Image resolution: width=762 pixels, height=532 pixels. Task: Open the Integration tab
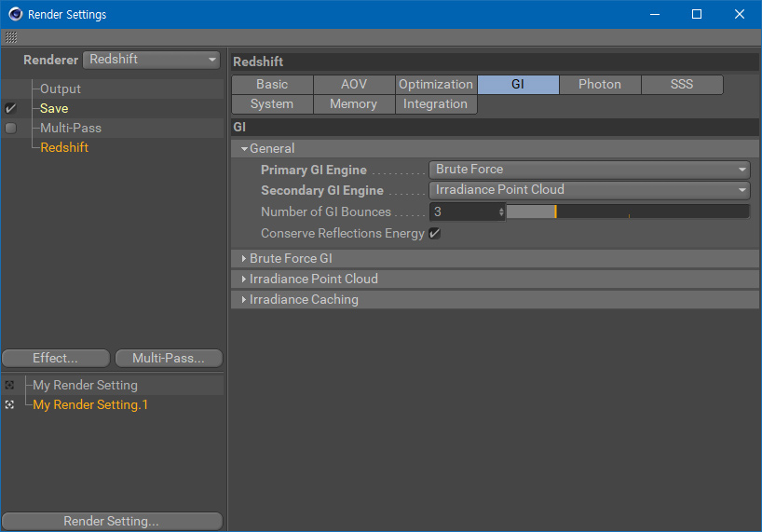[x=436, y=104]
